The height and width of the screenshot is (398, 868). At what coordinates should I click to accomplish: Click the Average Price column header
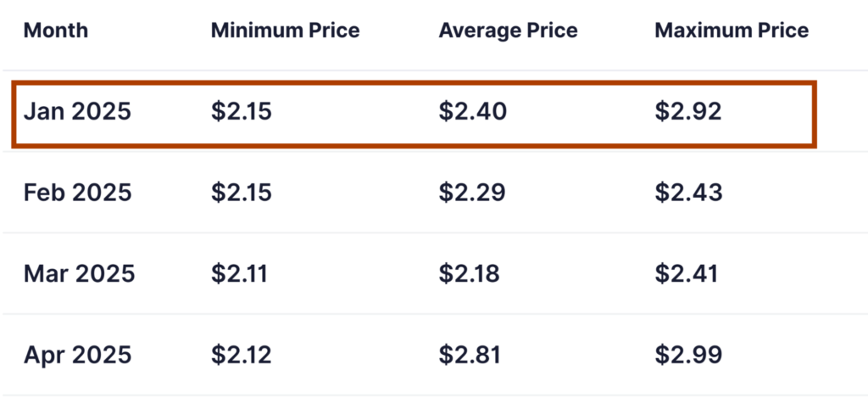pos(509,30)
